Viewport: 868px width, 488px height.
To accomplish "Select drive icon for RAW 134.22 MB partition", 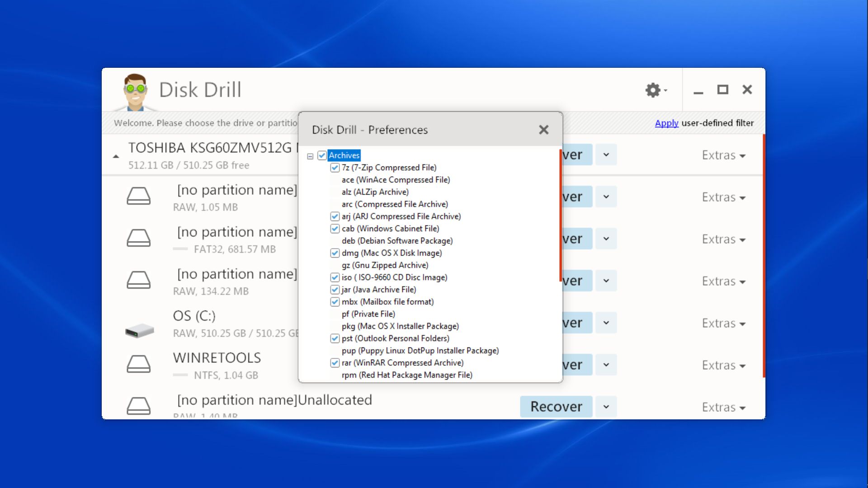I will 138,280.
